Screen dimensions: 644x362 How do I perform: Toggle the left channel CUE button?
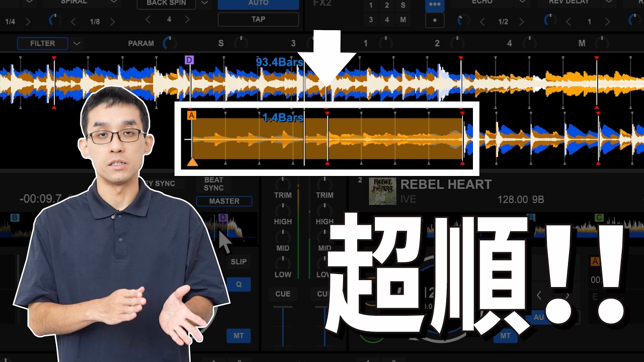pos(283,294)
